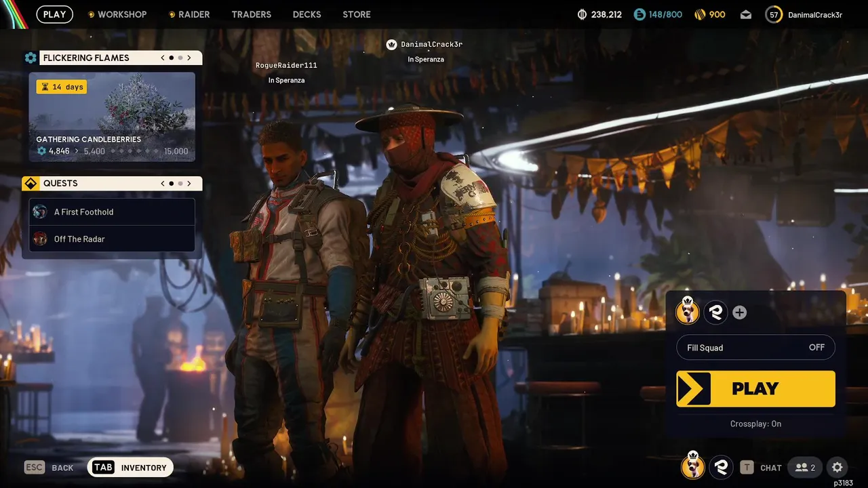Open the WORKSHOP tab
The image size is (868, 488).
117,14
